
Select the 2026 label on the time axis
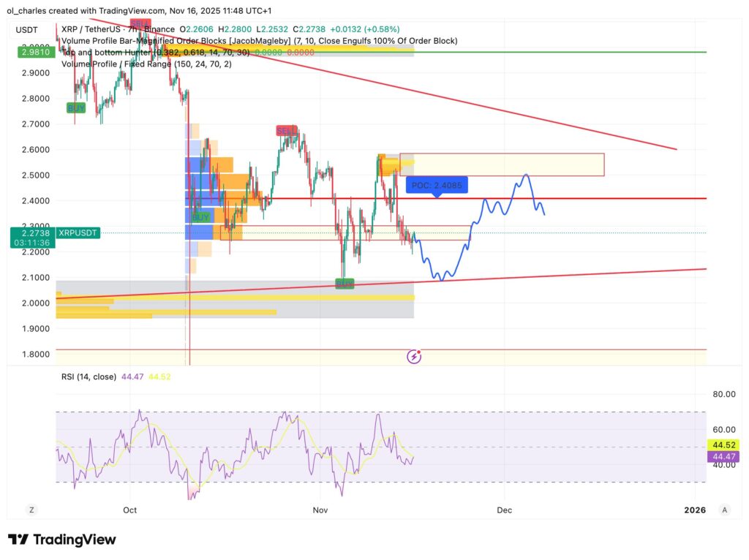tap(695, 510)
